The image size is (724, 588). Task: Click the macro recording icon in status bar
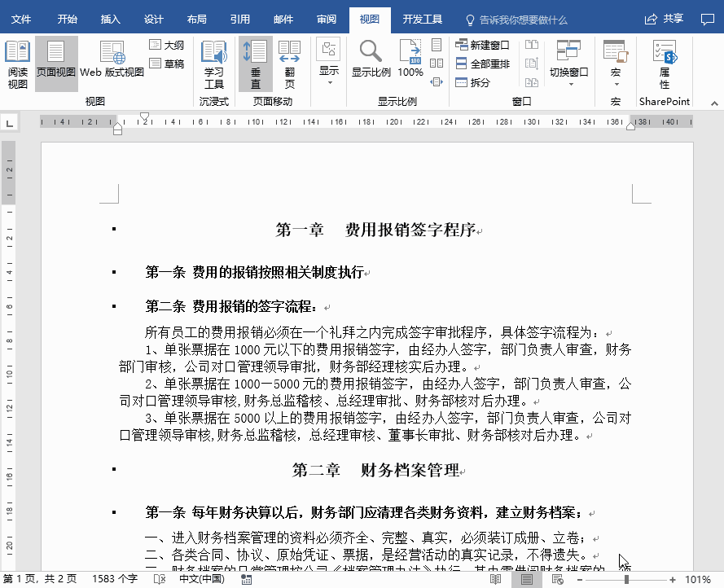[x=247, y=579]
